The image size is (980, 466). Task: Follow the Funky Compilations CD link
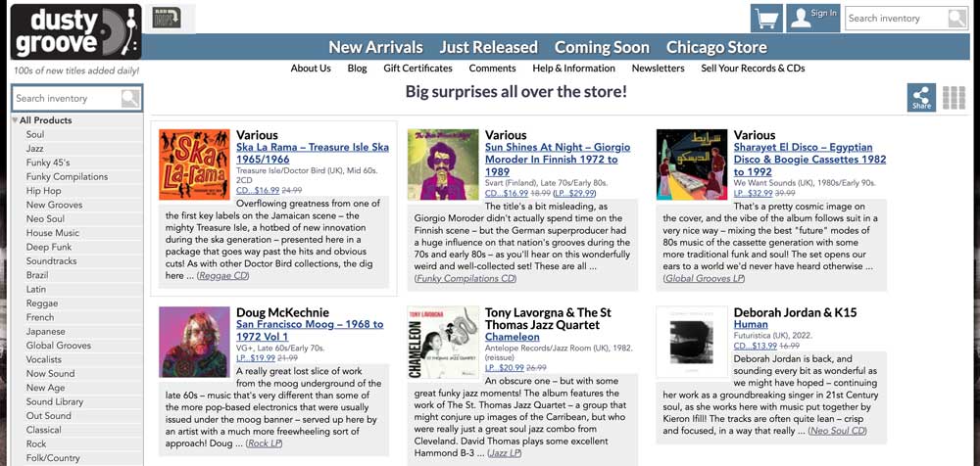pyautogui.click(x=465, y=278)
